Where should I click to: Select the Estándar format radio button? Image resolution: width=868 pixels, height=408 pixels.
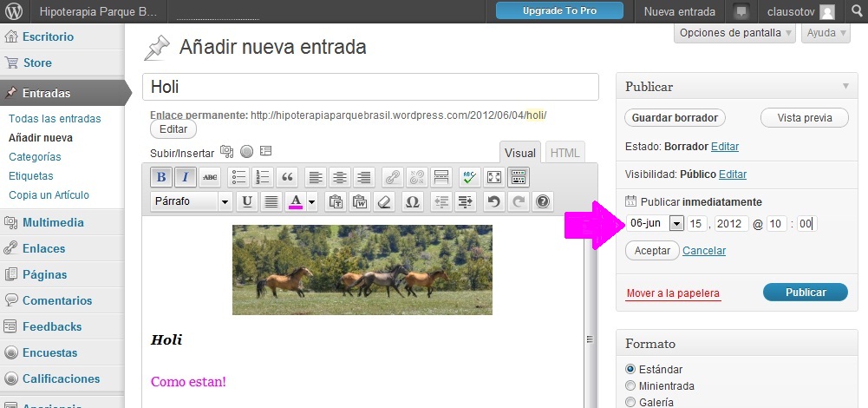pyautogui.click(x=630, y=369)
